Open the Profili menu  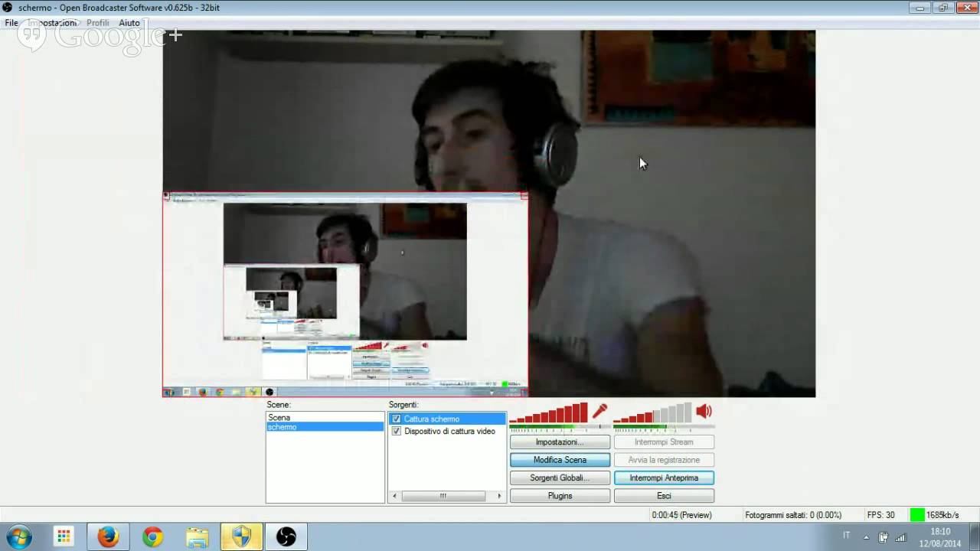(x=98, y=23)
